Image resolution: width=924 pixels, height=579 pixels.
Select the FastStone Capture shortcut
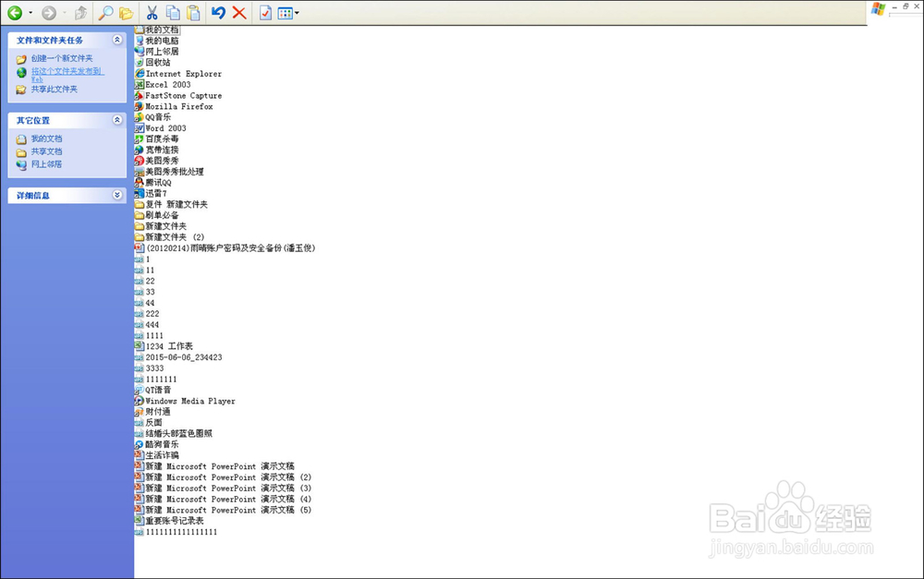178,95
